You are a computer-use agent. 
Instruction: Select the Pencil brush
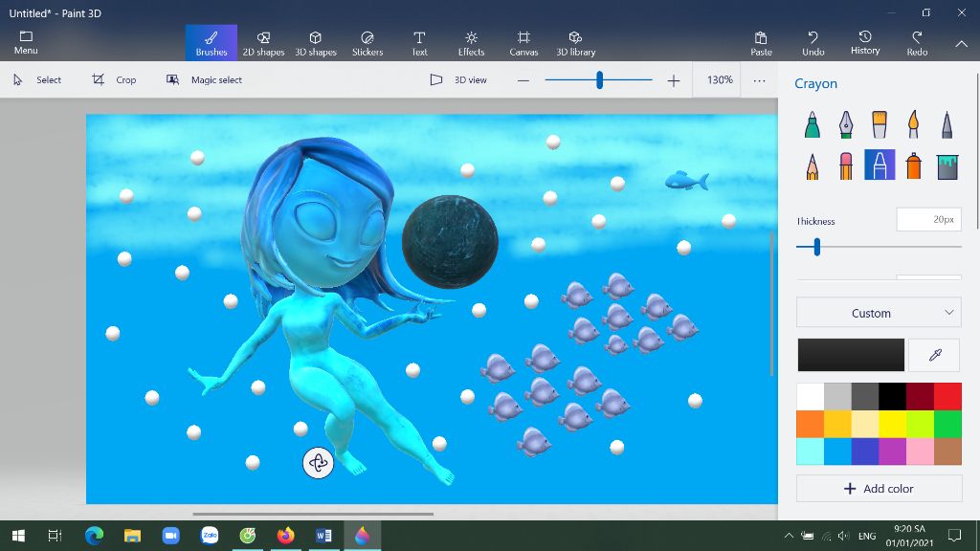(x=812, y=165)
